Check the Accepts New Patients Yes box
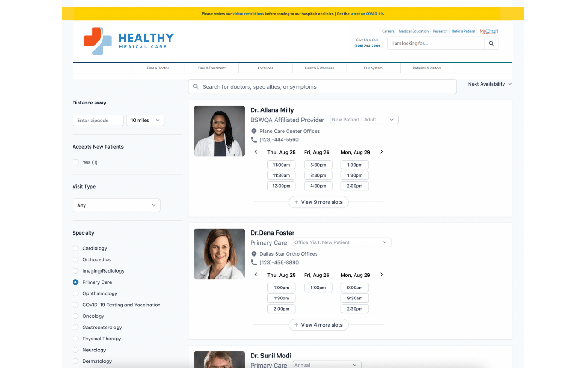 (x=75, y=162)
